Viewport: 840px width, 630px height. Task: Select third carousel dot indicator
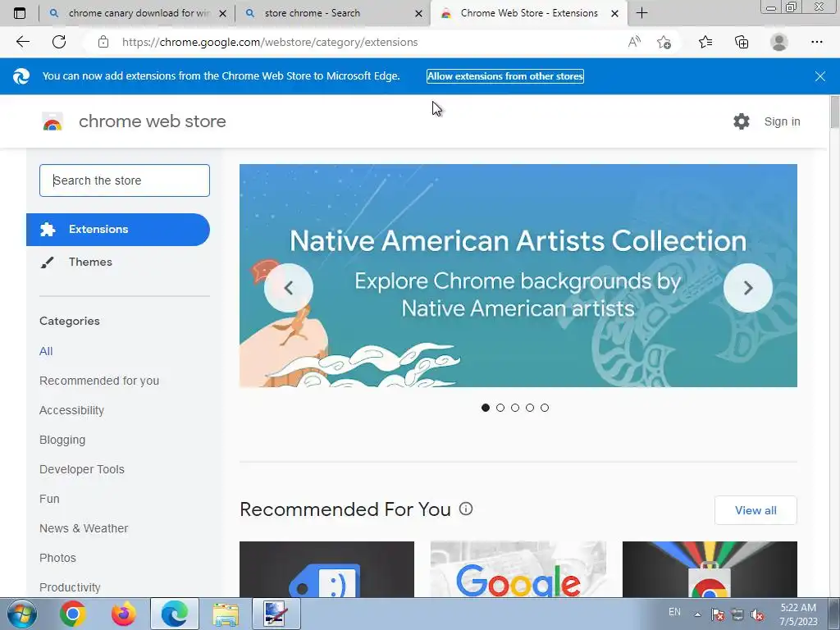(515, 408)
